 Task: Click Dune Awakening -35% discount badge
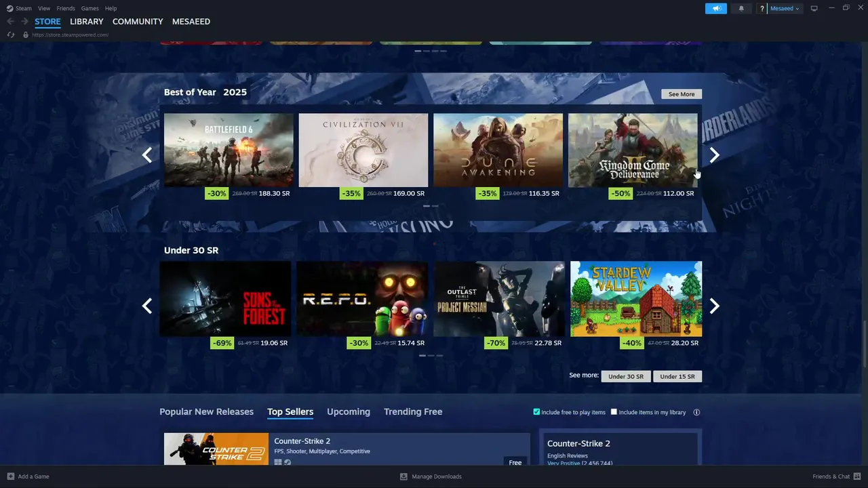point(487,193)
